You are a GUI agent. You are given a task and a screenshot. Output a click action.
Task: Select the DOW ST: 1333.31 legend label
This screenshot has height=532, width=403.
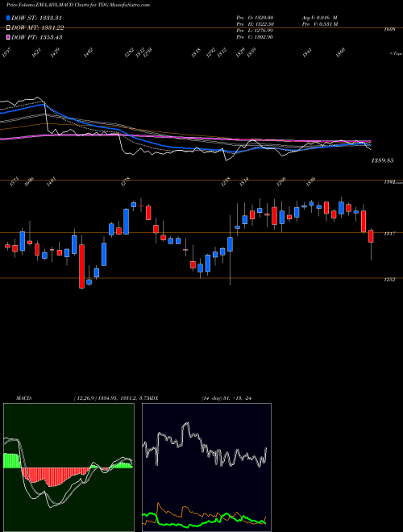[36, 18]
